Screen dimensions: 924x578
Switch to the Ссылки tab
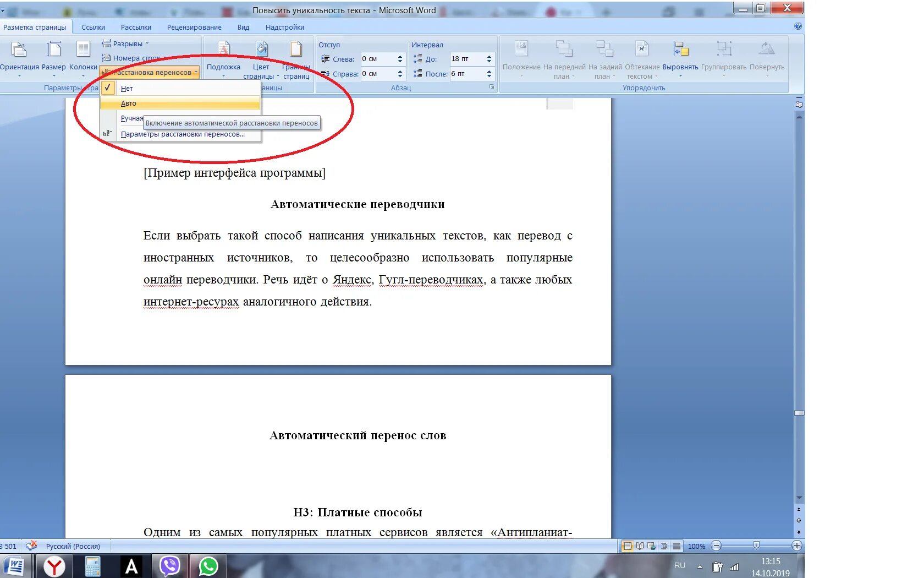point(93,27)
